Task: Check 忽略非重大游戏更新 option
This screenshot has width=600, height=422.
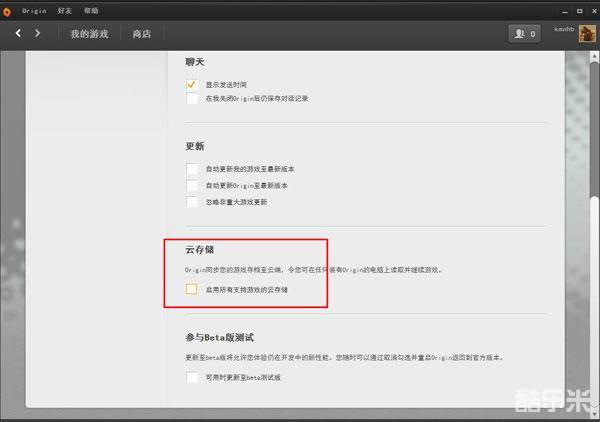Action: click(x=193, y=201)
